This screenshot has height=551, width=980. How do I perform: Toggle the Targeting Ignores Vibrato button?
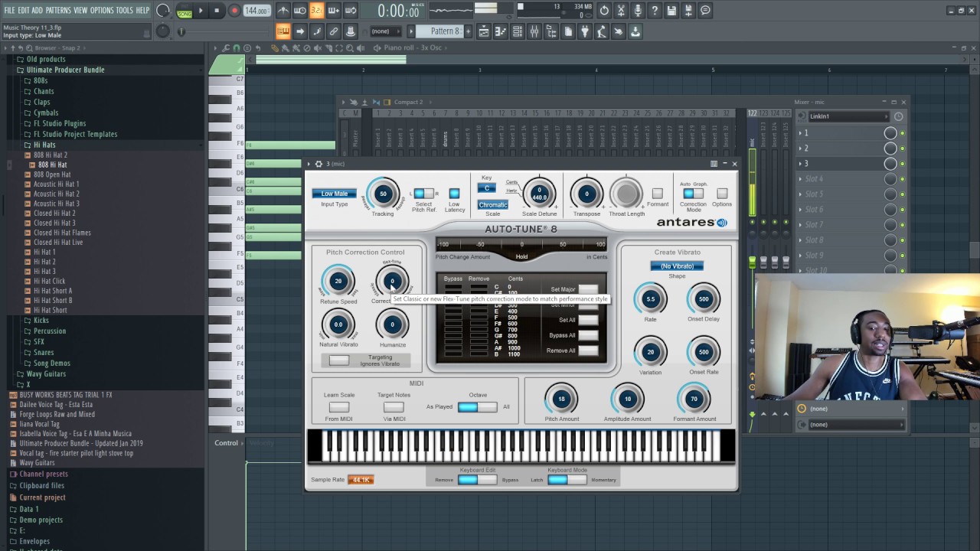pyautogui.click(x=339, y=360)
